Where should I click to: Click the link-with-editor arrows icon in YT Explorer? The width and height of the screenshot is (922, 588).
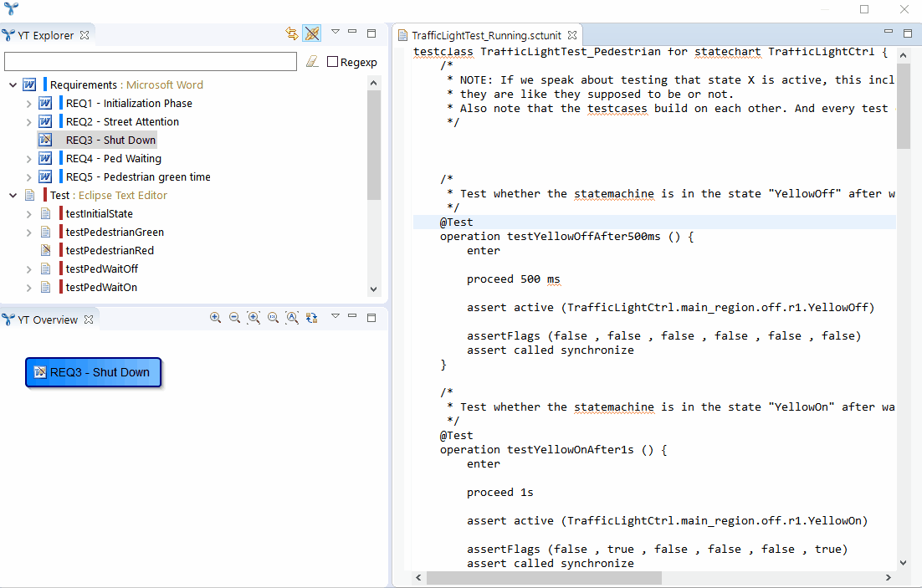tap(292, 33)
